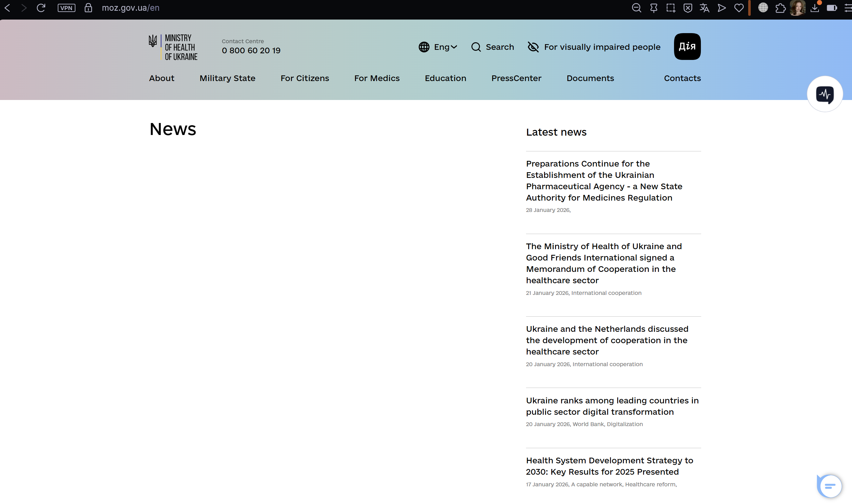
Task: Expand the Military State menu
Action: (x=227, y=78)
